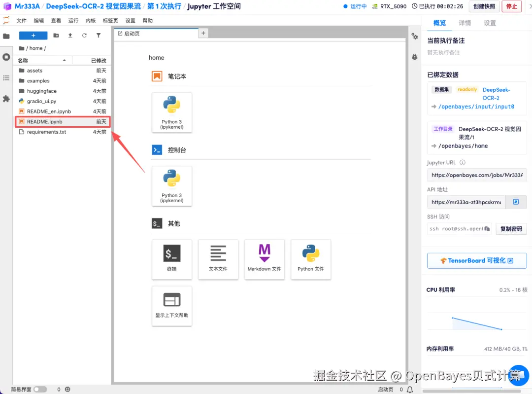The image size is (532, 394).
Task: Open the table of contents sidebar icon
Action: pyautogui.click(x=6, y=78)
